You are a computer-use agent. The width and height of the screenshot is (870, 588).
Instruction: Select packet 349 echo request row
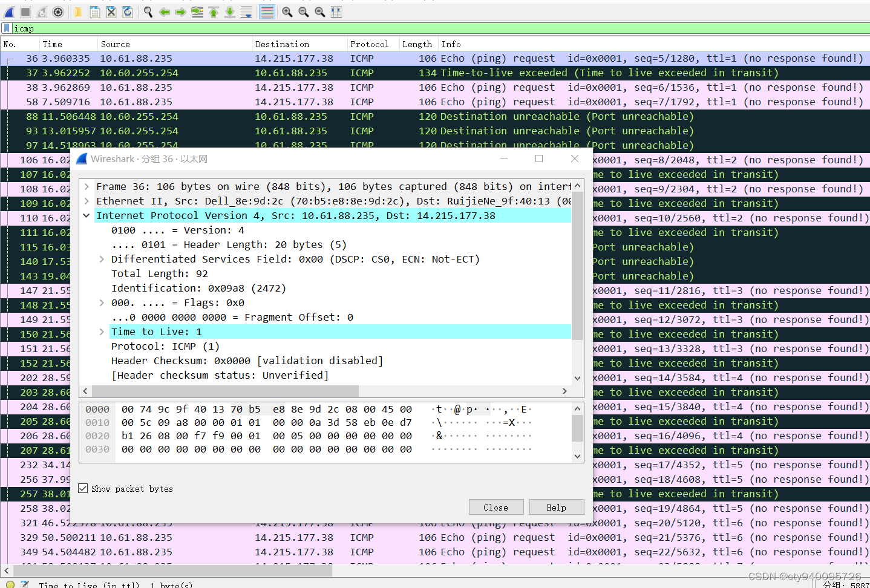point(435,552)
